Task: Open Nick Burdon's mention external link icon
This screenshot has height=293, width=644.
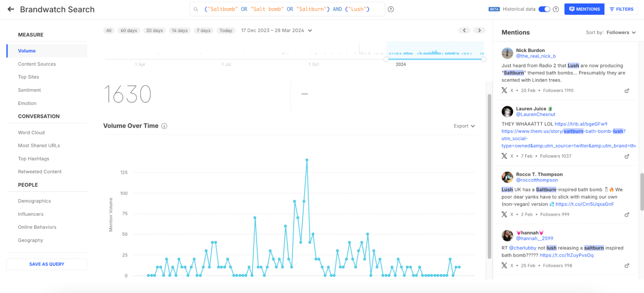Action: (x=627, y=91)
